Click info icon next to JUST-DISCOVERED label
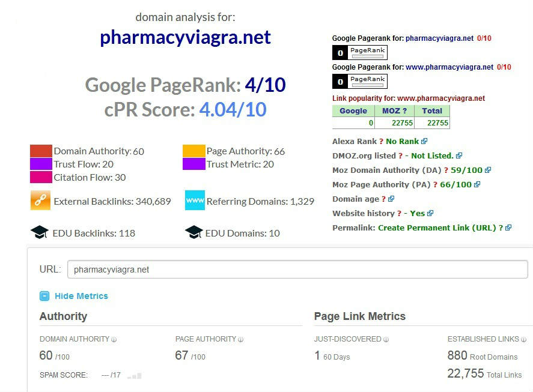533x392 pixels. point(386,339)
